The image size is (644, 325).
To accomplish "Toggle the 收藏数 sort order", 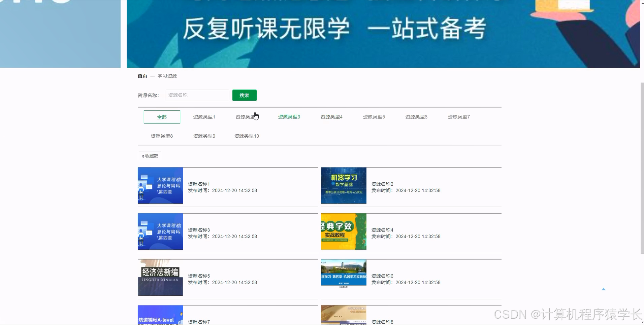I will (x=149, y=156).
